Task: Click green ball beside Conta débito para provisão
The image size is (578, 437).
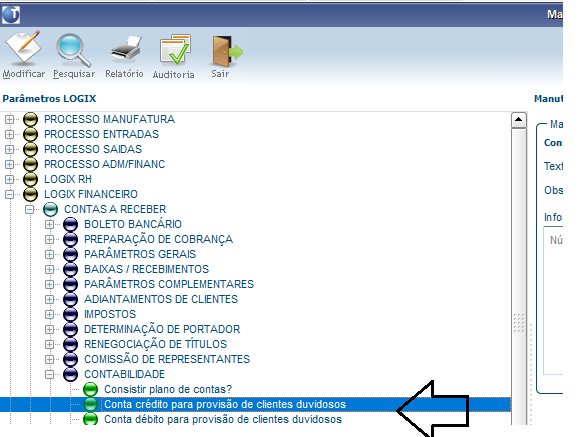Action: click(x=90, y=419)
